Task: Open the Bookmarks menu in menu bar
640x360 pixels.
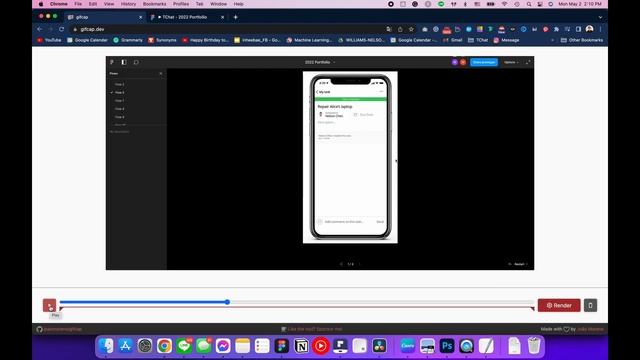Action: click(154, 4)
